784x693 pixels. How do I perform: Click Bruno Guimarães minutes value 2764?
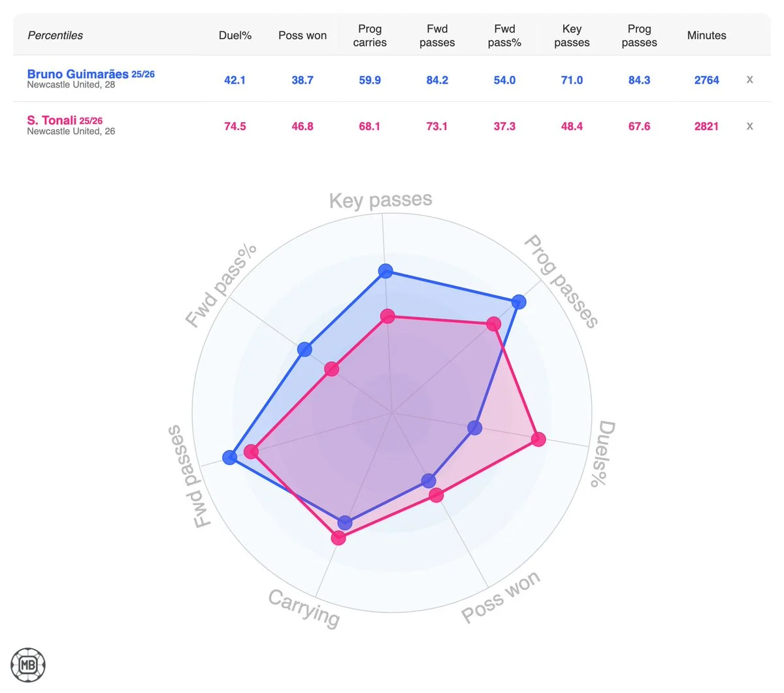click(x=706, y=80)
